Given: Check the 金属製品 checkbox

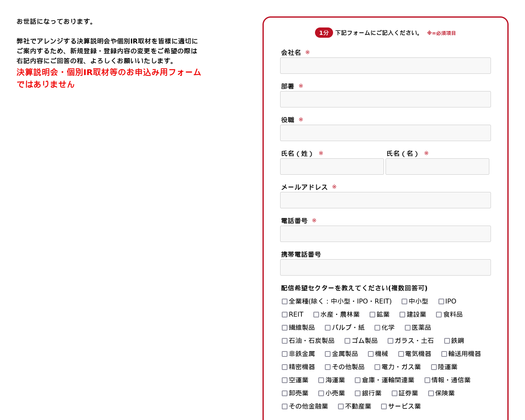Looking at the screenshot, I should (328, 354).
